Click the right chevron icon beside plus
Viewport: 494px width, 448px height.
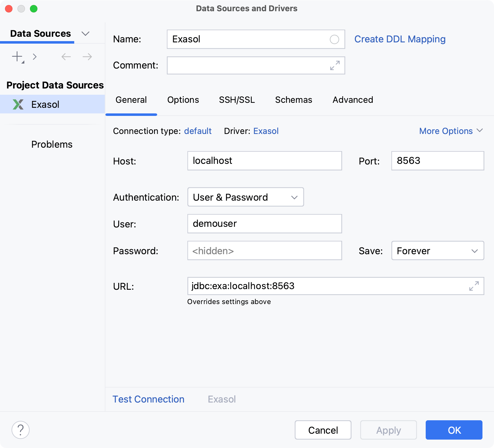click(x=35, y=57)
